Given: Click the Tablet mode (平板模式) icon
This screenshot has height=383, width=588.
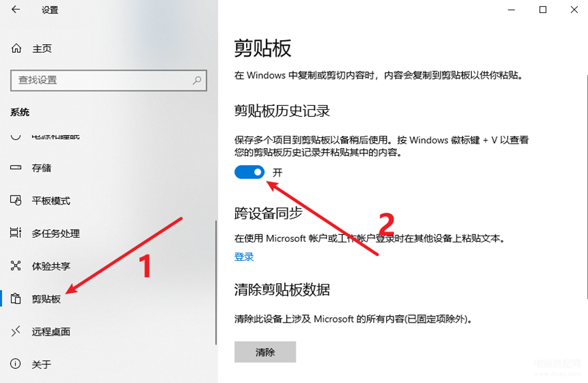Looking at the screenshot, I should point(16,200).
